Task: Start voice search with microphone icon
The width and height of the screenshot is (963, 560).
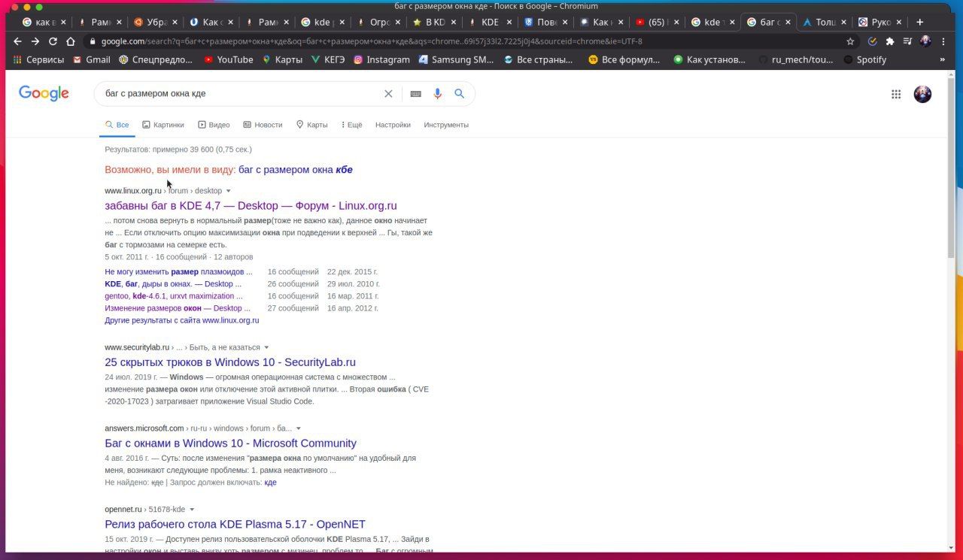Action: pyautogui.click(x=437, y=94)
